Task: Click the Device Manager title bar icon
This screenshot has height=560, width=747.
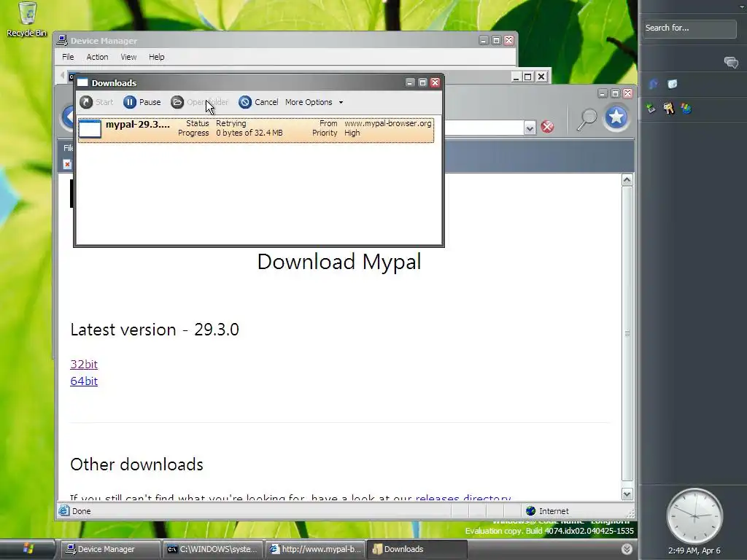Action: (x=62, y=41)
